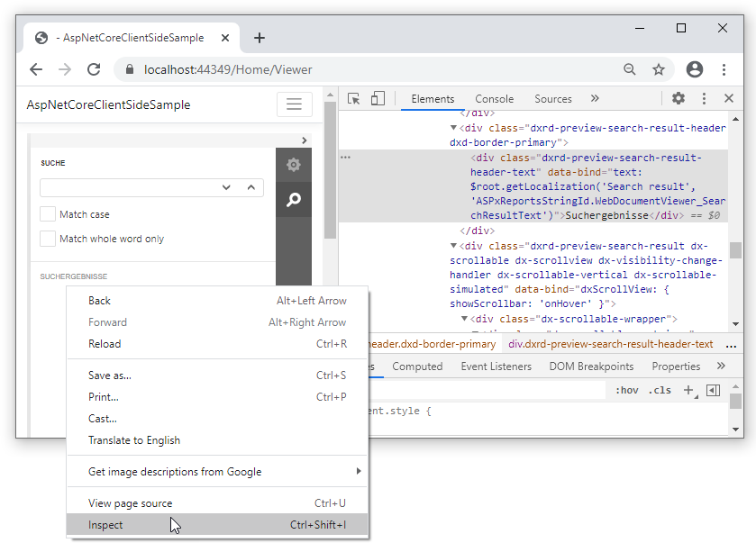
Task: Choose View page source
Action: pyautogui.click(x=217, y=503)
